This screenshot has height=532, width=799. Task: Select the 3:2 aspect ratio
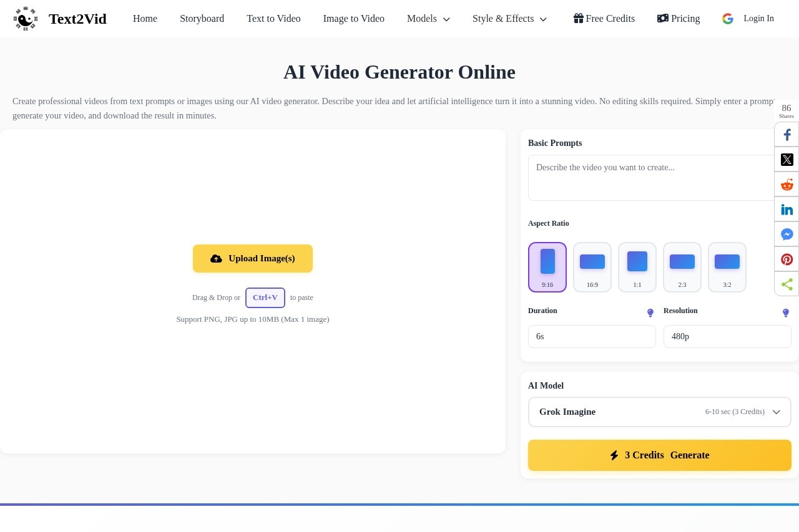point(727,267)
